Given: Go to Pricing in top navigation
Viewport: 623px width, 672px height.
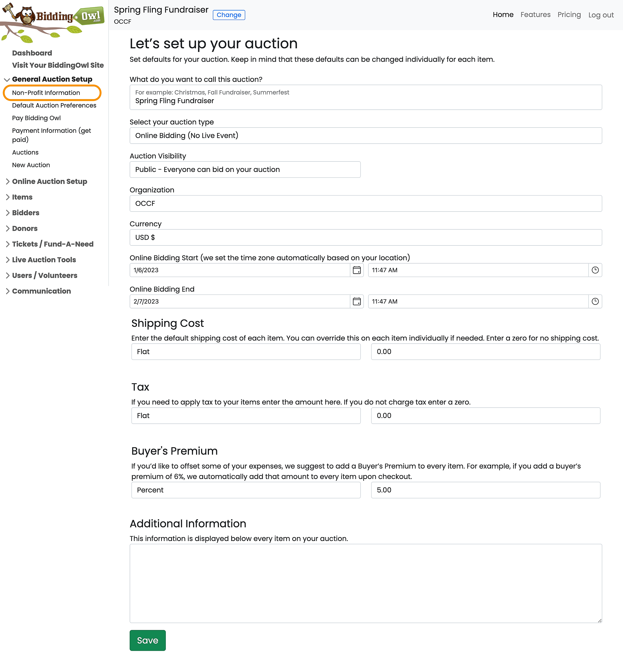Looking at the screenshot, I should point(569,15).
